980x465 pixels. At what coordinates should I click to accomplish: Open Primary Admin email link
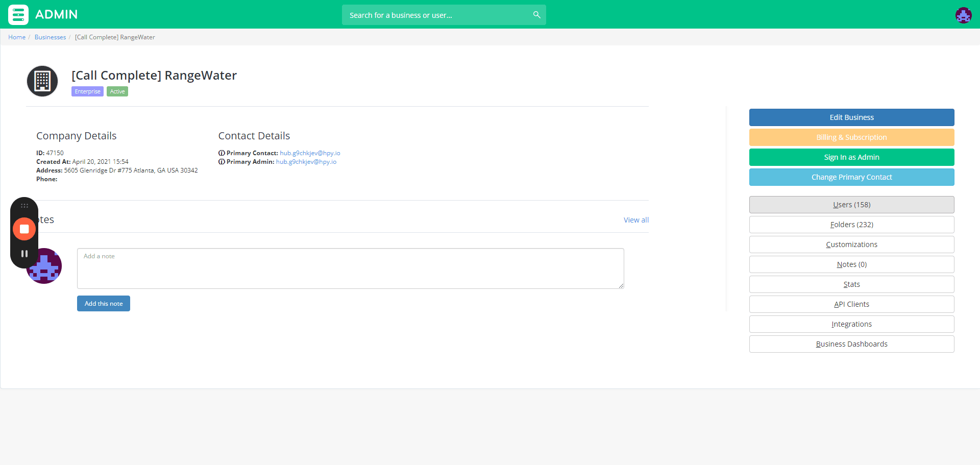(306, 162)
